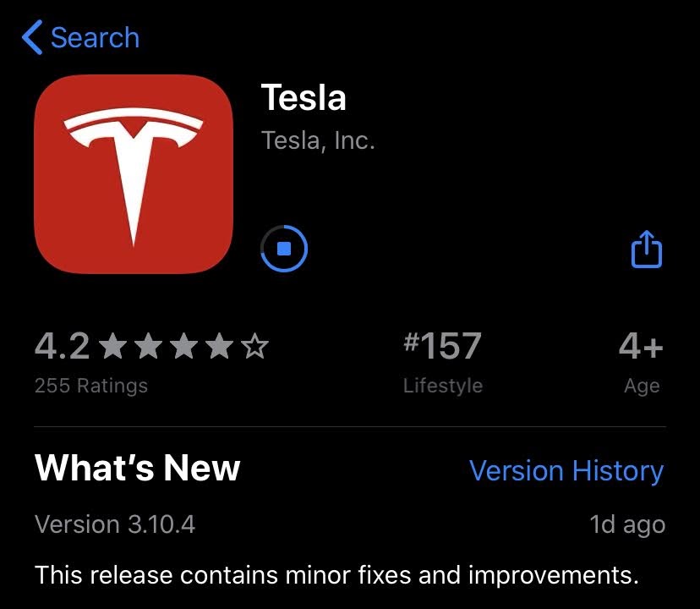Tap the back chevron arrow
This screenshot has height=609, width=700.
pyautogui.click(x=32, y=38)
